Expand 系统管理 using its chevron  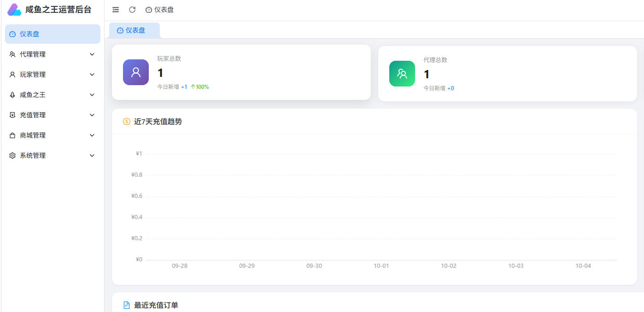coord(92,156)
